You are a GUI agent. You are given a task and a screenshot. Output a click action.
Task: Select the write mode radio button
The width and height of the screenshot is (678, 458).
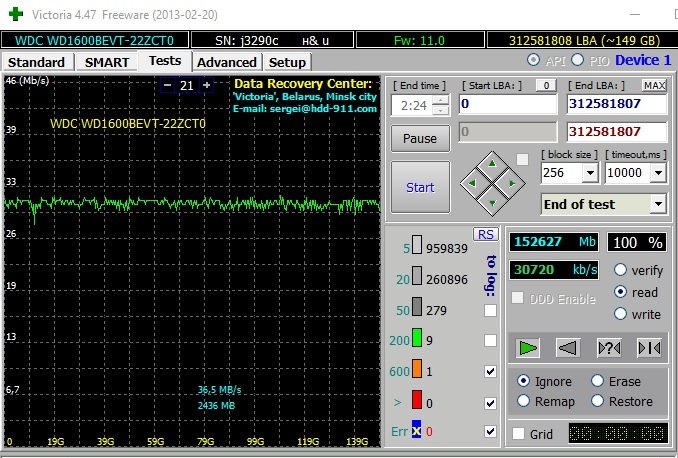[620, 314]
